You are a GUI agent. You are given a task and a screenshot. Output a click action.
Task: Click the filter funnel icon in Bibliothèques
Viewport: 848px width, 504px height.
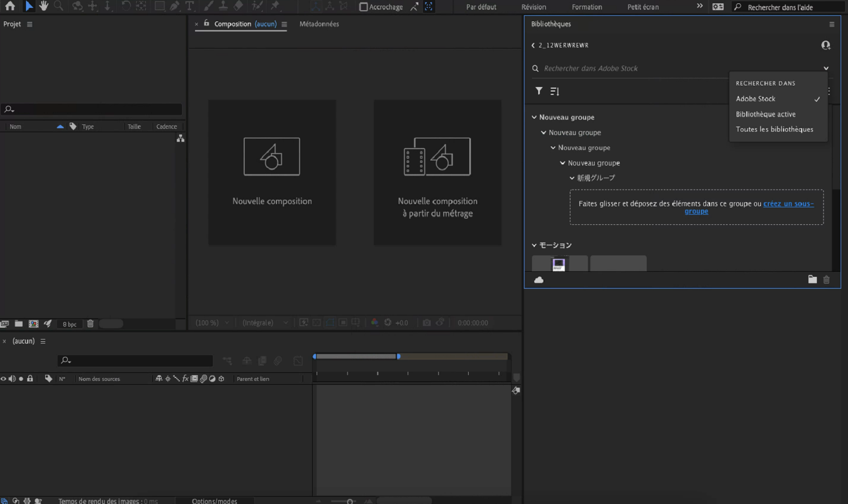click(x=539, y=91)
